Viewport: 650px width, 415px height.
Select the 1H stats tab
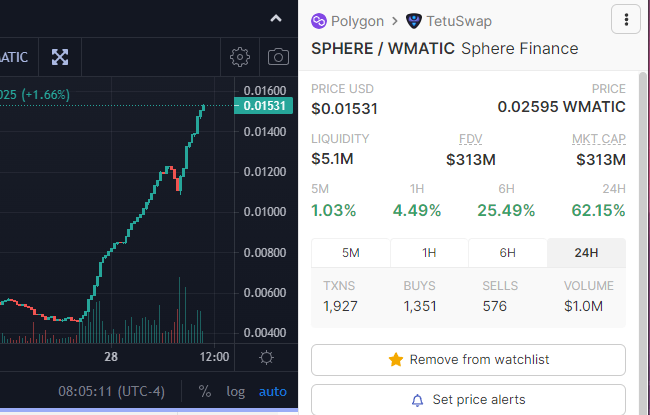(x=429, y=252)
